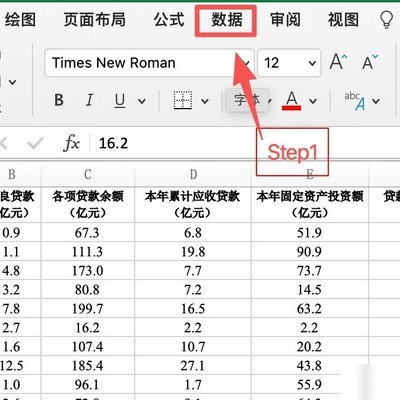
Task: Toggle italic formatting
Action: click(89, 100)
